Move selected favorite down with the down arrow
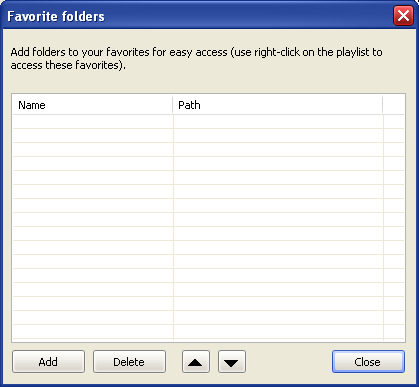Viewport: 419px width, 387px height. coord(232,362)
